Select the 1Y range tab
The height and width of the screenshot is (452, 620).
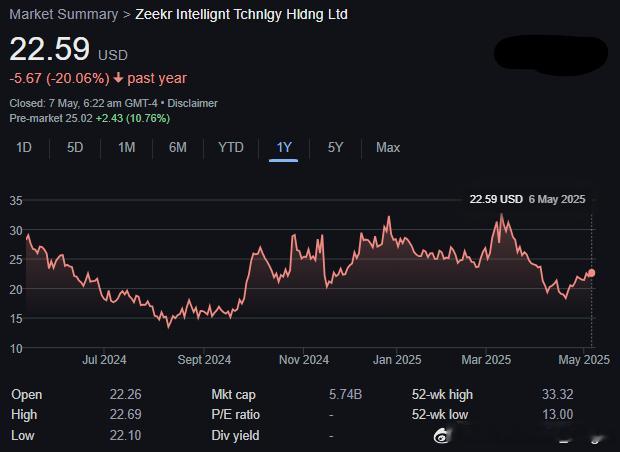[284, 148]
